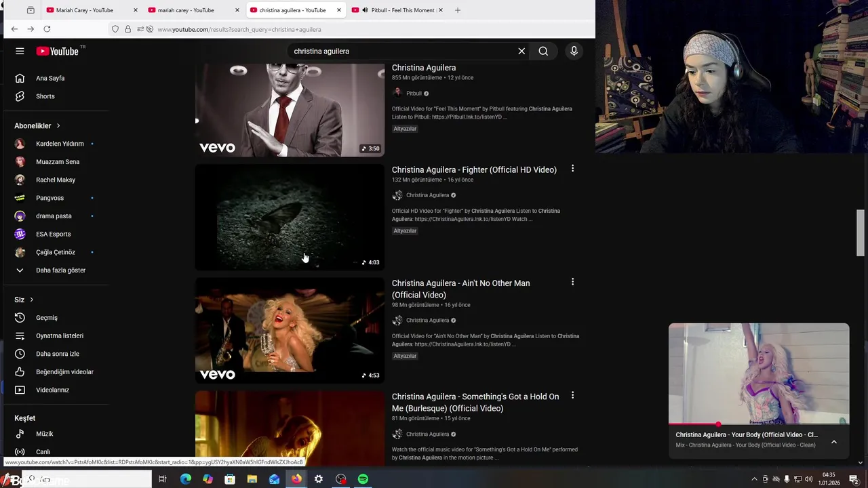Click the YouTube search input field
The height and width of the screenshot is (488, 868).
pos(403,51)
